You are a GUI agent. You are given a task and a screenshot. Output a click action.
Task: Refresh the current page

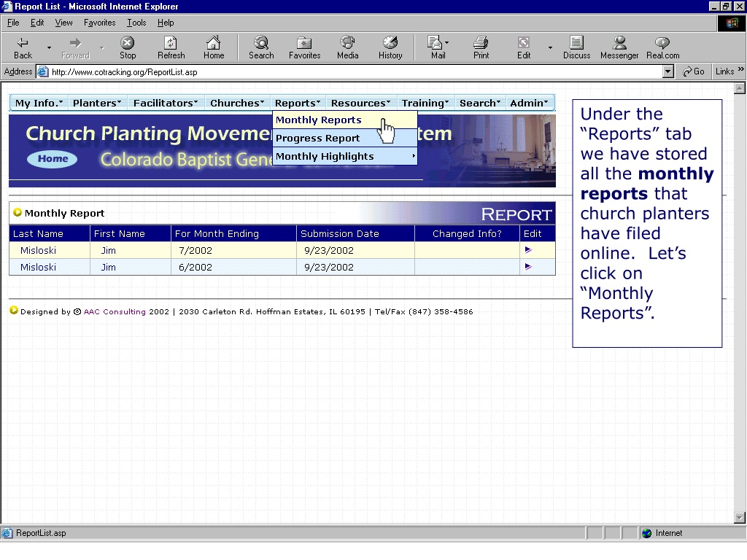[x=171, y=47]
